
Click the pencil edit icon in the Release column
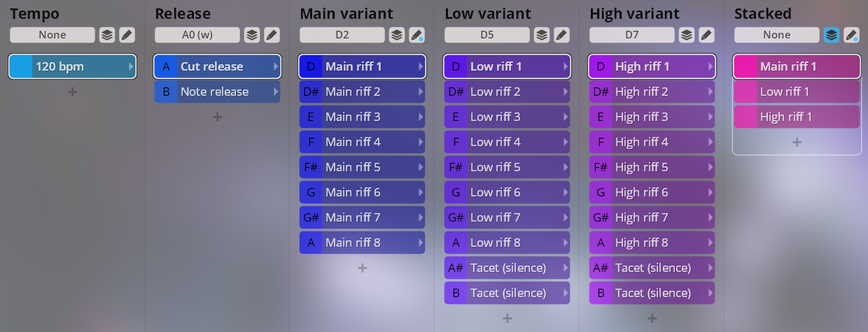(272, 35)
